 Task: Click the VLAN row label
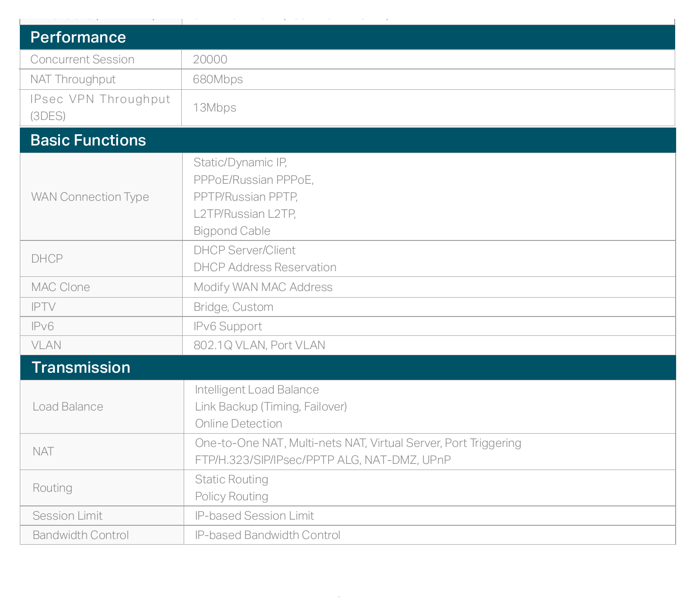[x=46, y=345]
